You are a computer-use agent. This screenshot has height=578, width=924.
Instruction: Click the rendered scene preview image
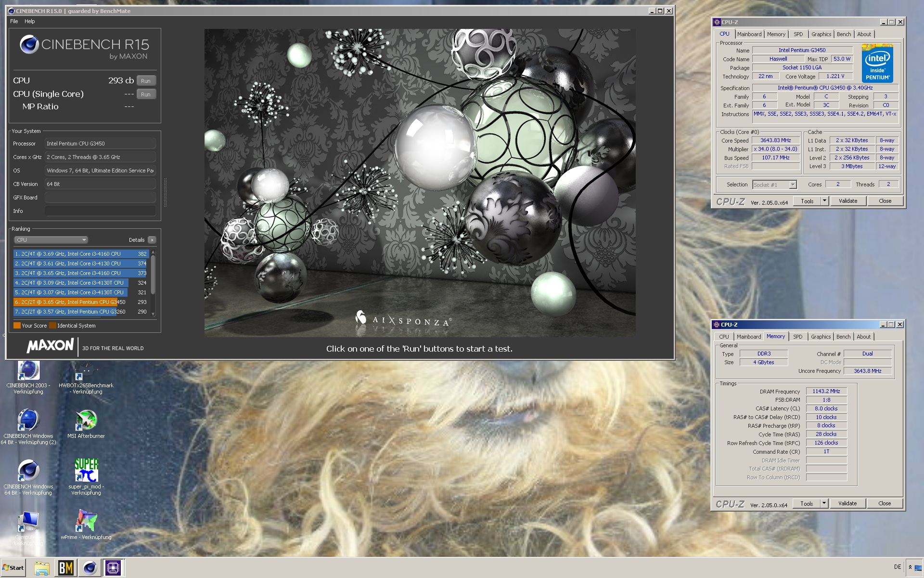click(420, 183)
